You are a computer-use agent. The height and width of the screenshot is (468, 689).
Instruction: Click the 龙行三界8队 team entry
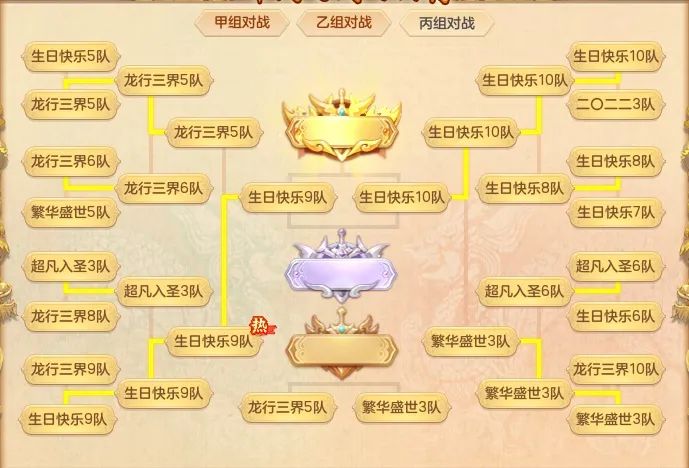pos(71,316)
